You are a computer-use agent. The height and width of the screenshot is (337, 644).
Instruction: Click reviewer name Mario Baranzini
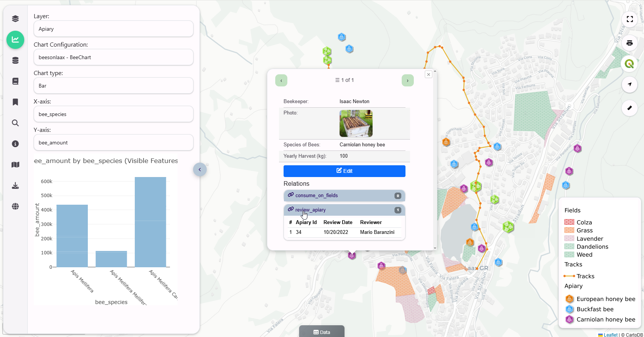(x=377, y=232)
